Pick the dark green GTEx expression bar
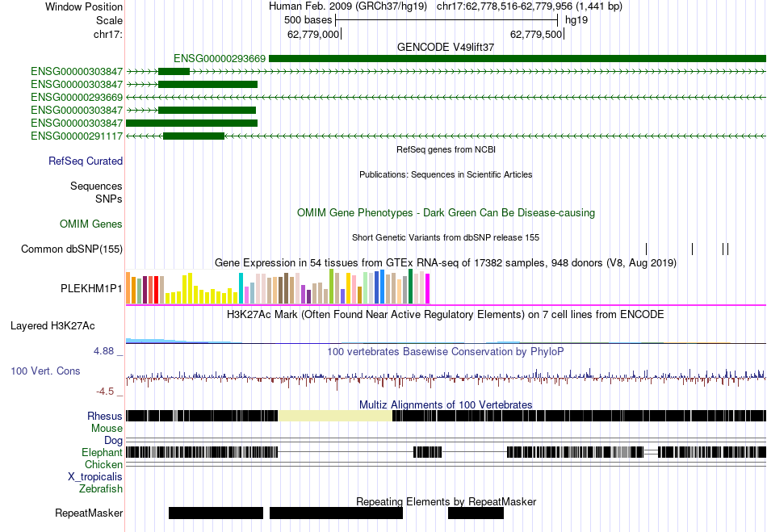The width and height of the screenshot is (767, 532). tap(411, 287)
